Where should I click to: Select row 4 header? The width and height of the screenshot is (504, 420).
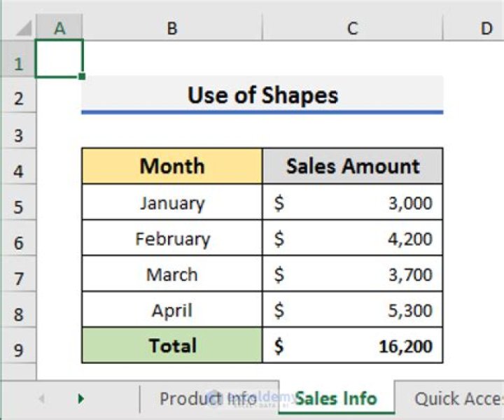pyautogui.click(x=18, y=167)
